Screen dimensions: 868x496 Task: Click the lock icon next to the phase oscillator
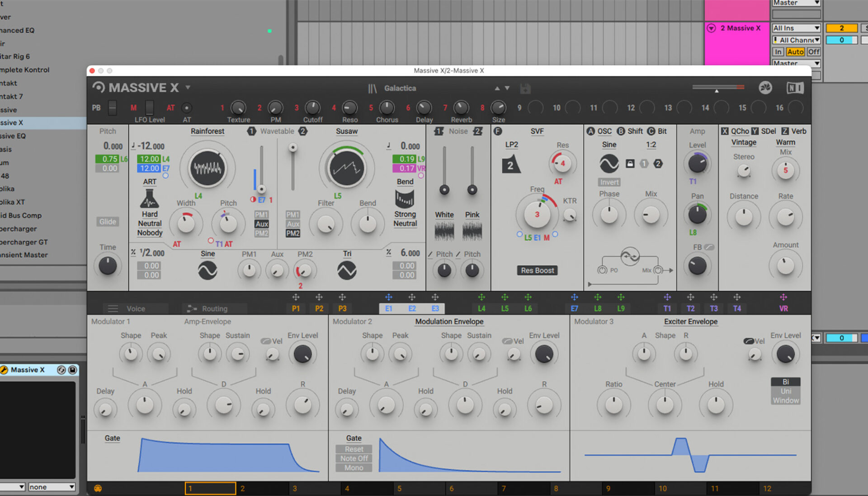click(x=630, y=164)
